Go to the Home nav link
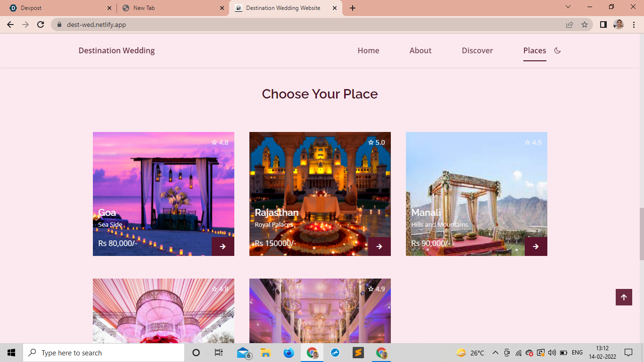 (368, 50)
